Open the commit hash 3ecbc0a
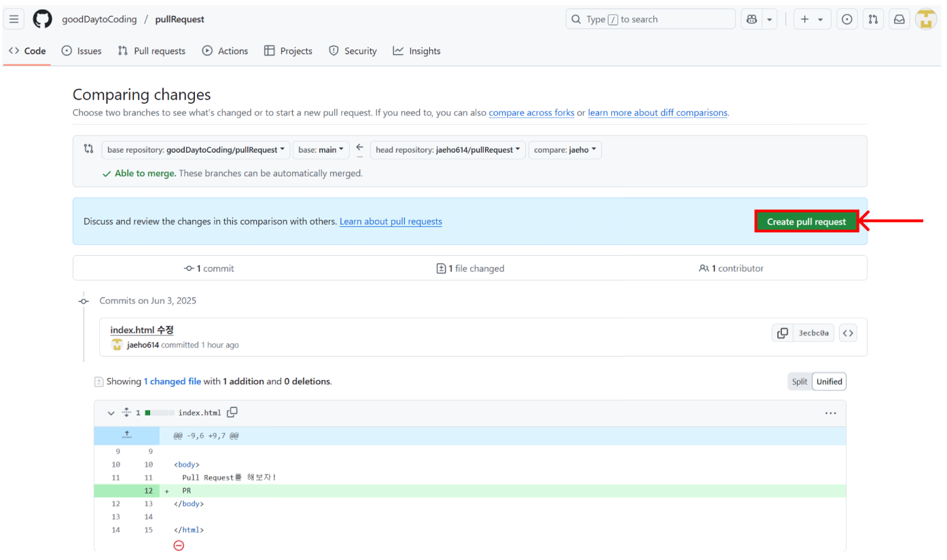This screenshot has height=560, width=947. click(813, 333)
